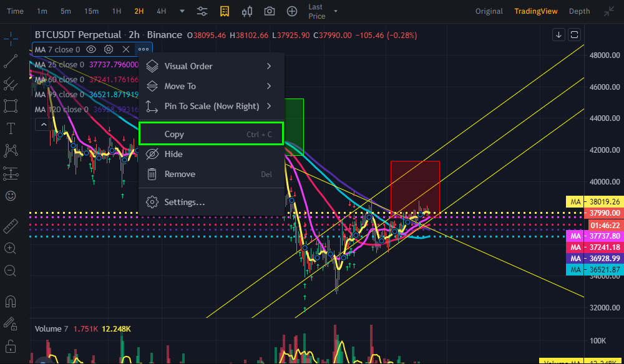Click the zoom in magnifier
The height and width of the screenshot is (364, 624).
coord(11,248)
